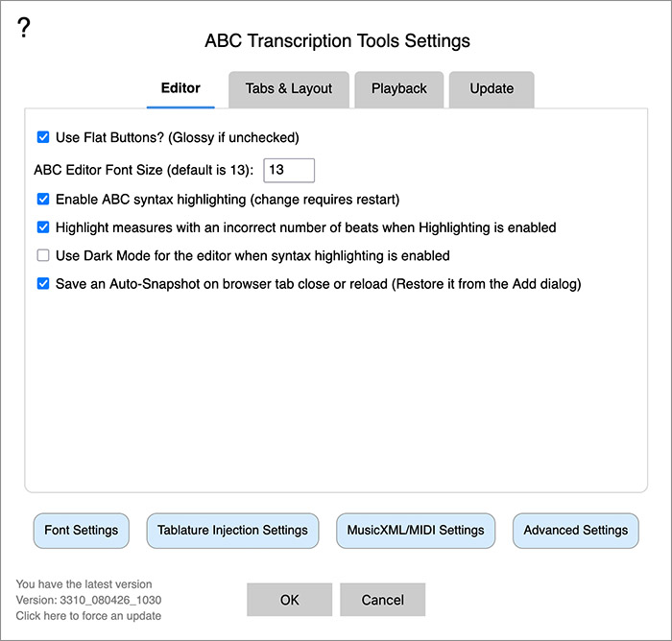Click here to force an update link
This screenshot has width=672, height=641.
click(x=88, y=616)
